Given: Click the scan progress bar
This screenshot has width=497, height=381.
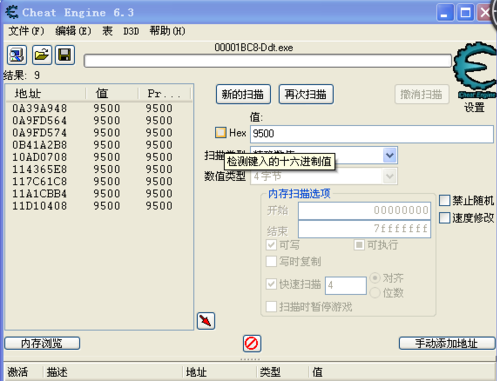Looking at the screenshot, I should [268, 61].
